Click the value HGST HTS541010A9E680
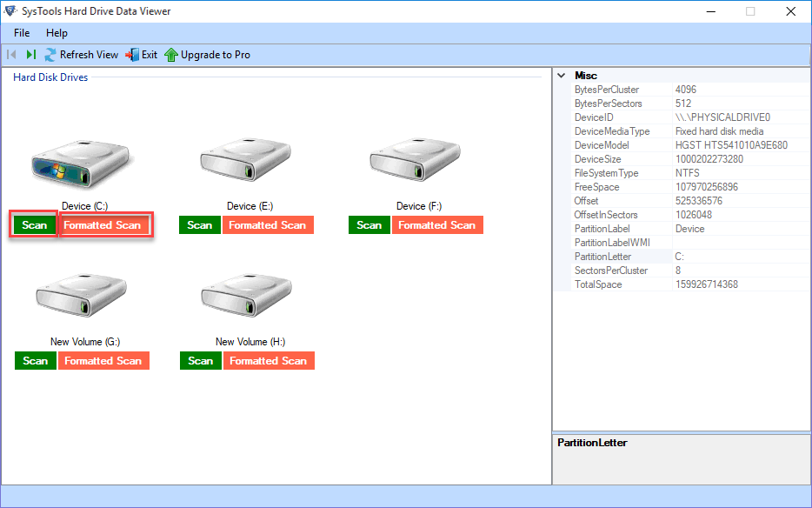Screen dimensions: 812x508 pyautogui.click(x=731, y=145)
